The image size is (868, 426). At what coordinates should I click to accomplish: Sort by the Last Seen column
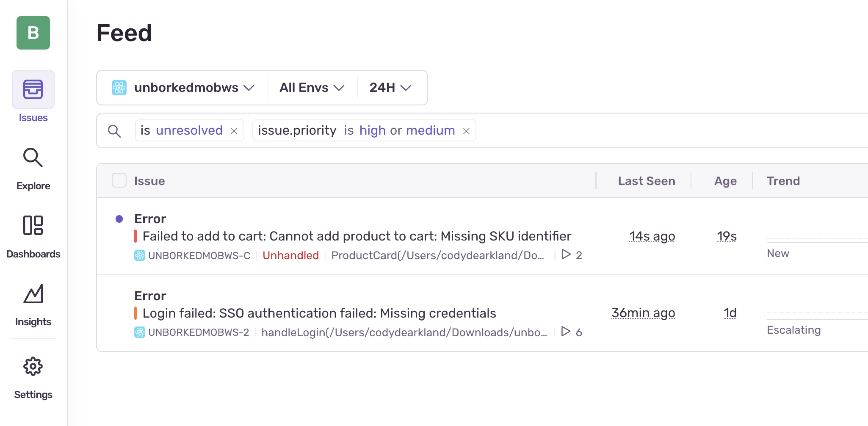point(647,181)
